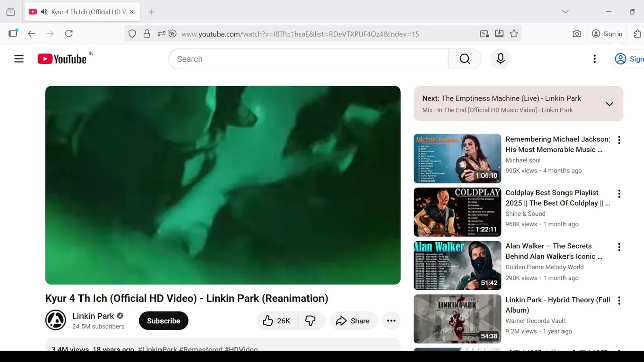Play the Hybrid Theory album thumbnail

(457, 319)
